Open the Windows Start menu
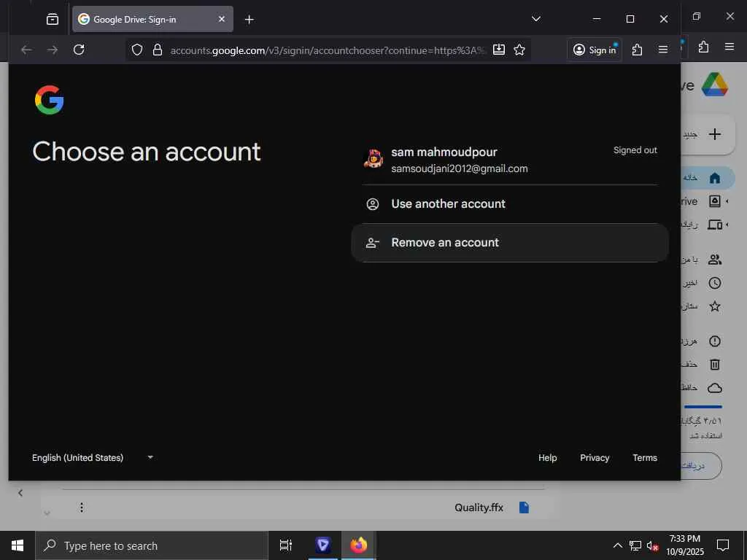Image resolution: width=747 pixels, height=560 pixels. 18,545
